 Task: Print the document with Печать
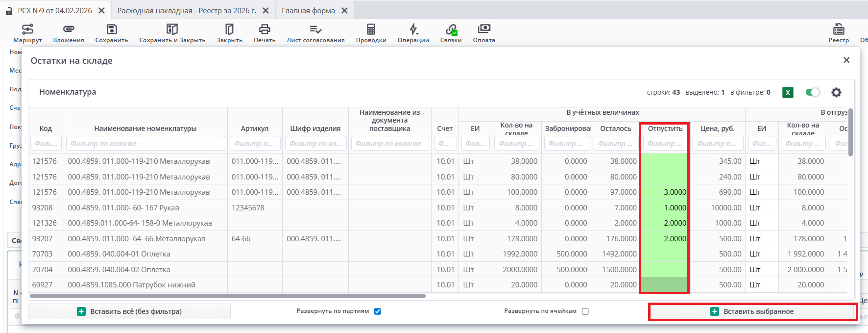click(265, 33)
